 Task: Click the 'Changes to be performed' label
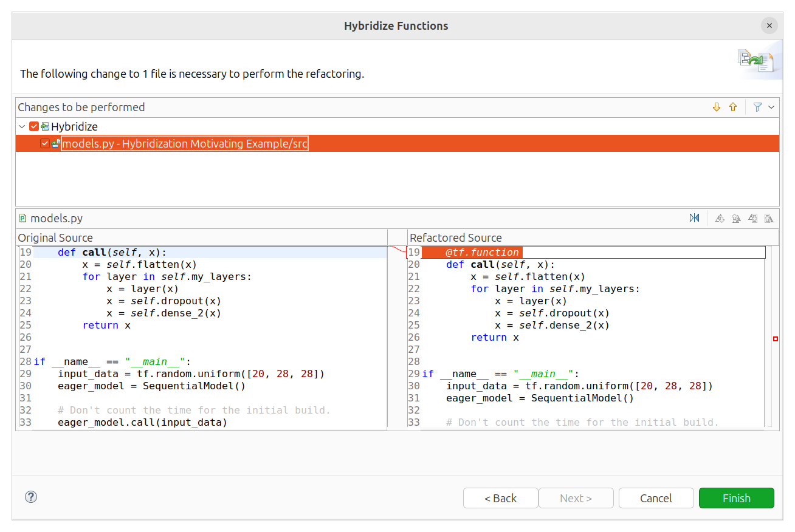(81, 107)
